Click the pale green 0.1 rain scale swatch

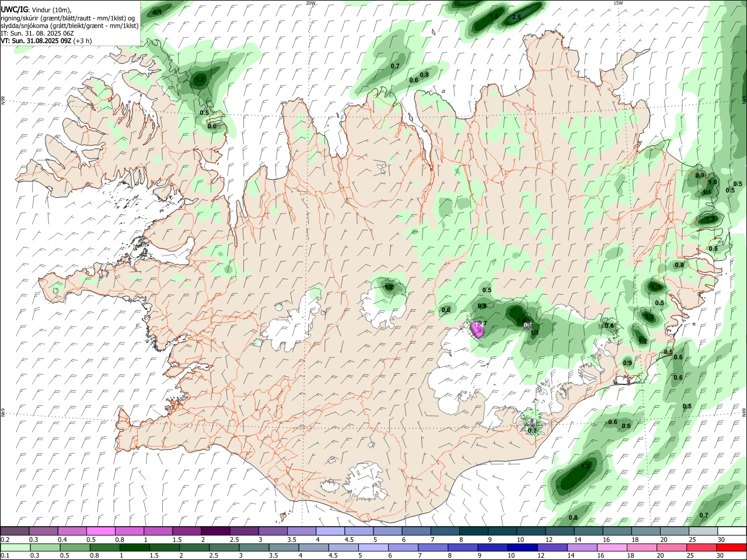[x=16, y=548]
